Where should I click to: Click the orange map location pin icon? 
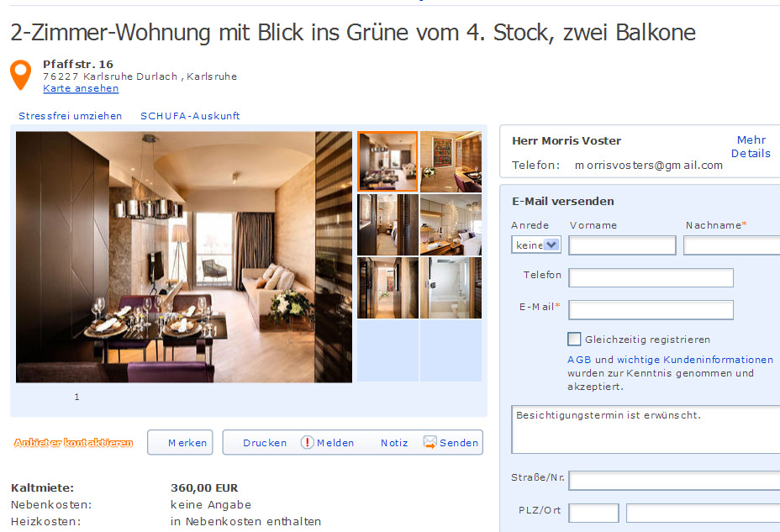pyautogui.click(x=20, y=75)
